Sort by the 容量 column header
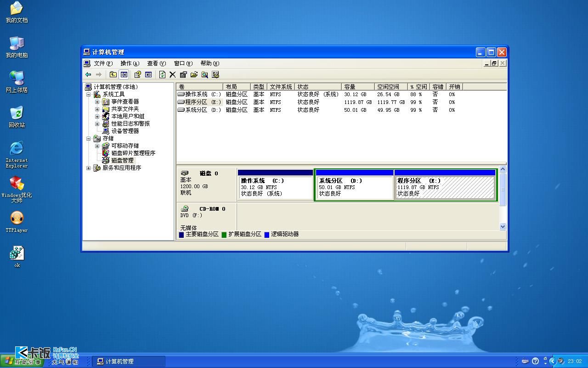588x368 pixels. pyautogui.click(x=358, y=86)
